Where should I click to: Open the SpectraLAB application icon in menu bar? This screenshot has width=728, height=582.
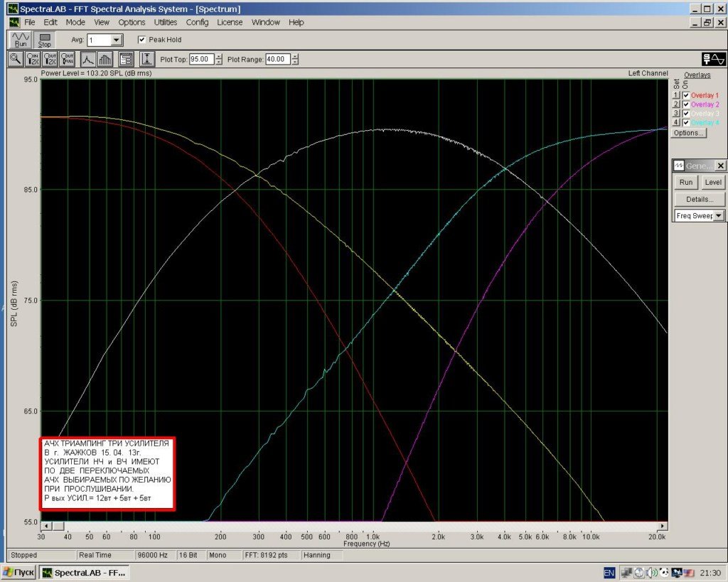pos(14,22)
